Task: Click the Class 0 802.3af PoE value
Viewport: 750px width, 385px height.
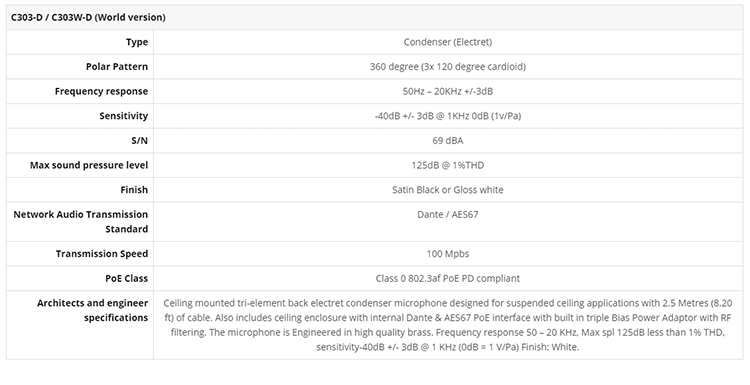Action: [448, 278]
